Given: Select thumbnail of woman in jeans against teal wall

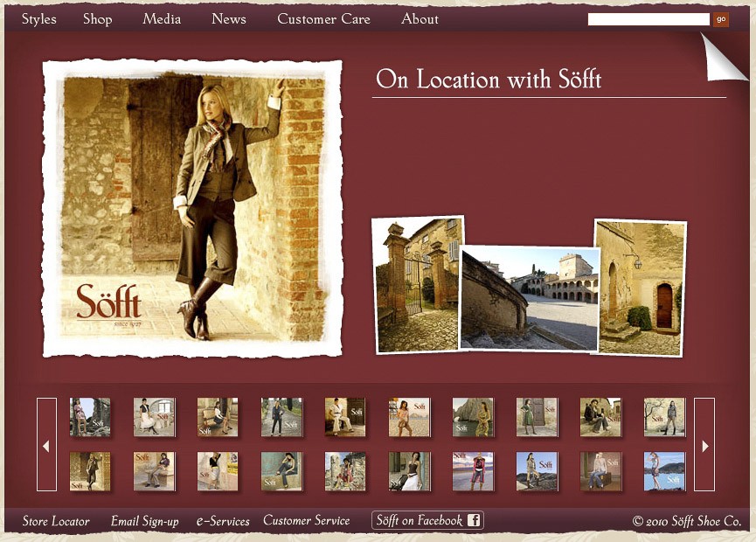Looking at the screenshot, I should point(282,471).
